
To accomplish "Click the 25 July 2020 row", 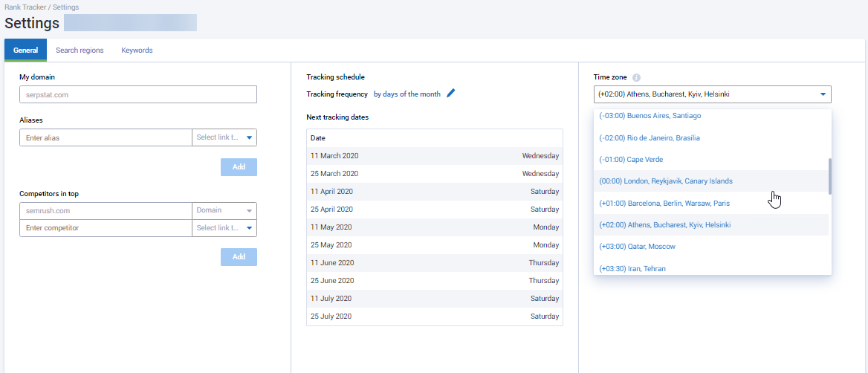I will coord(435,317).
